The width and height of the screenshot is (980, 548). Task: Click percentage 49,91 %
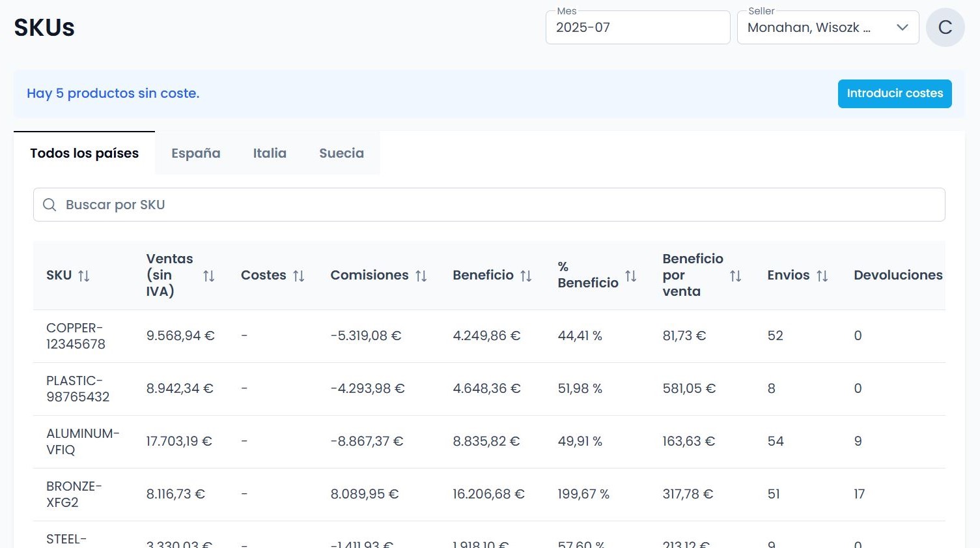(580, 441)
